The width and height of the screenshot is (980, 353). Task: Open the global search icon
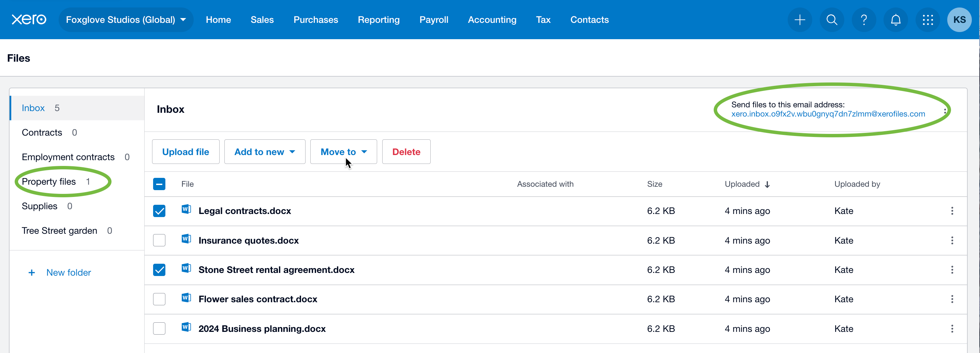point(832,20)
